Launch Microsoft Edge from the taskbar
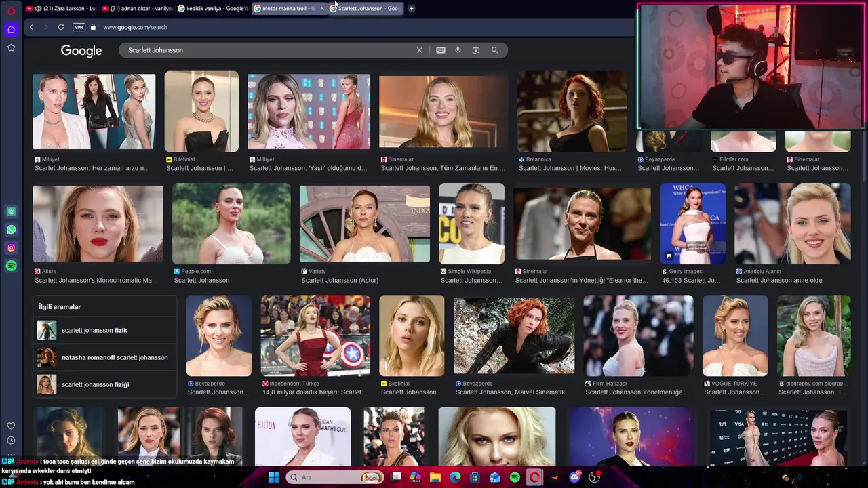The height and width of the screenshot is (488, 868). pos(455,477)
